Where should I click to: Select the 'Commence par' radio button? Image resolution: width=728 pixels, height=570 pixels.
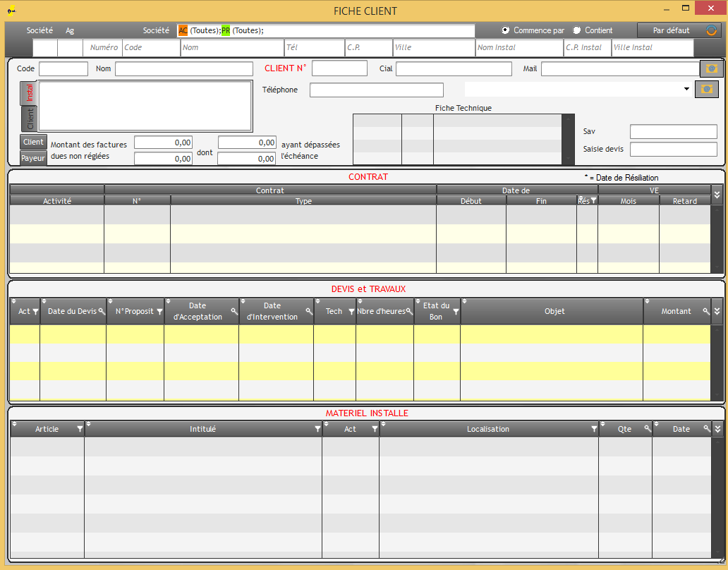505,30
